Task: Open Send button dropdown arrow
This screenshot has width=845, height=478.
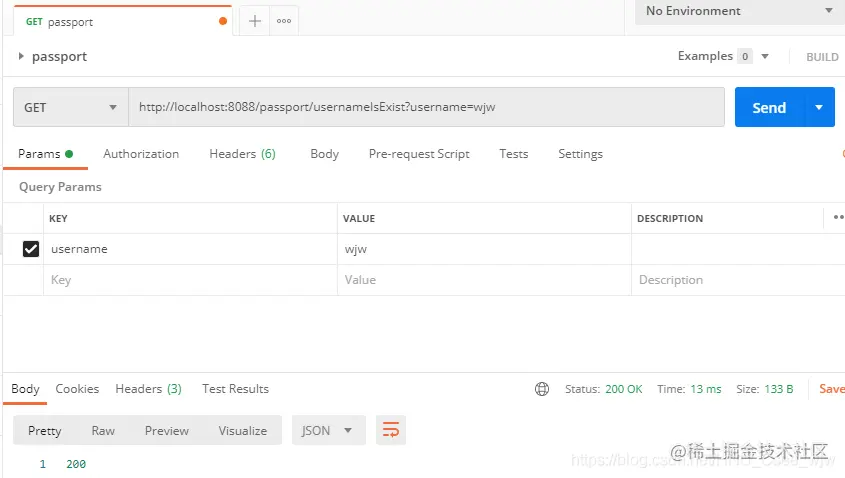Action: point(819,107)
